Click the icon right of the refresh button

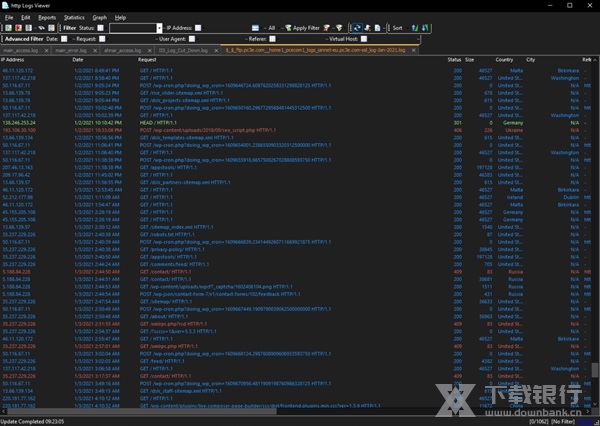pyautogui.click(x=367, y=28)
